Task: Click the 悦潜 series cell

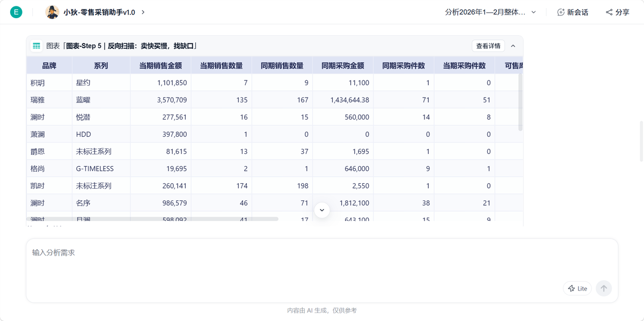Action: click(x=101, y=117)
